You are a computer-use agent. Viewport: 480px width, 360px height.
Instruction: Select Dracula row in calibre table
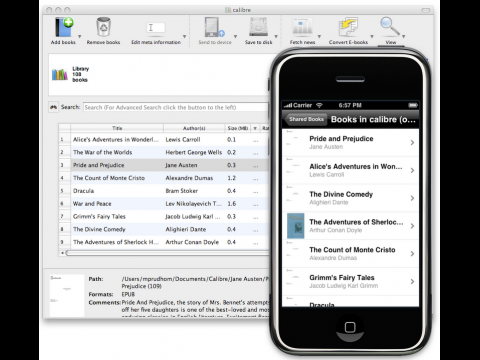(x=164, y=191)
